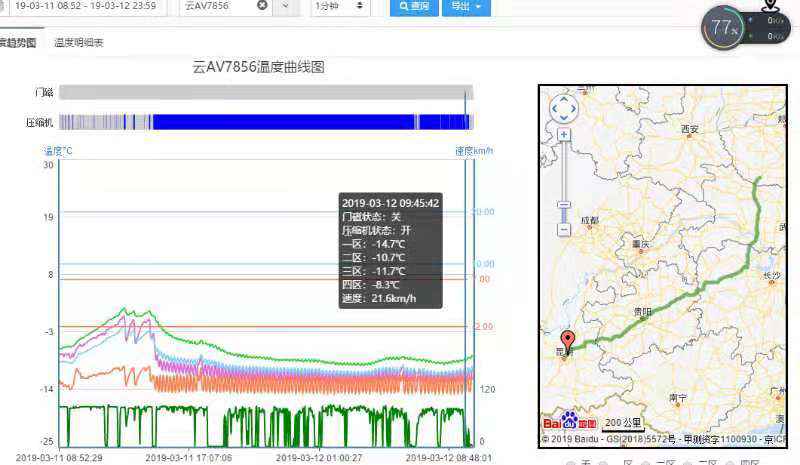Pan the map left with the arrow
The width and height of the screenshot is (800, 465).
pos(554,108)
